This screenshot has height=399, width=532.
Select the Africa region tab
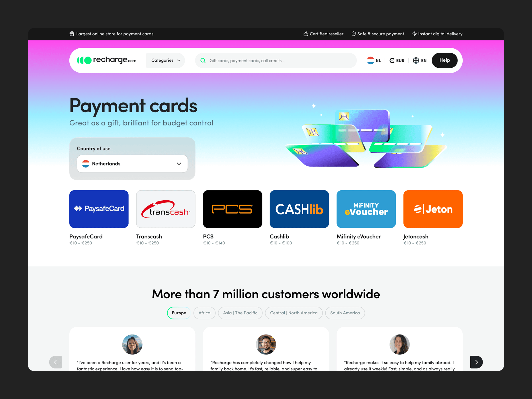point(204,313)
